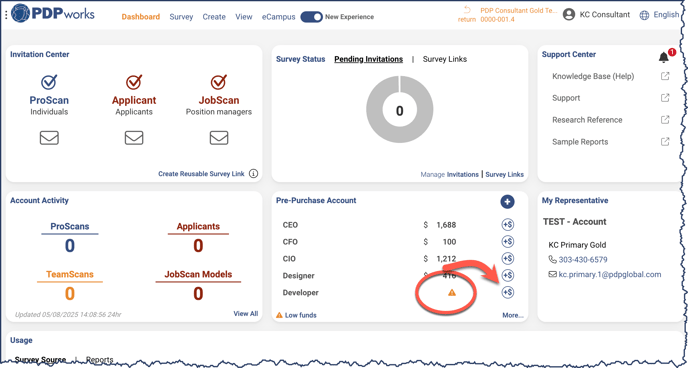Click Create Reusable Survey Link
688x368 pixels.
[201, 174]
